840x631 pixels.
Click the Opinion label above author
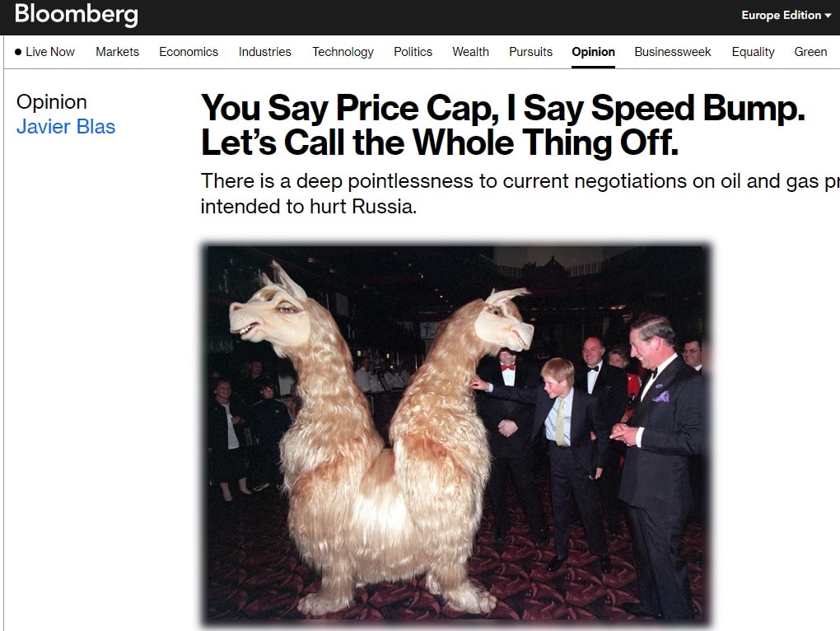[x=51, y=102]
